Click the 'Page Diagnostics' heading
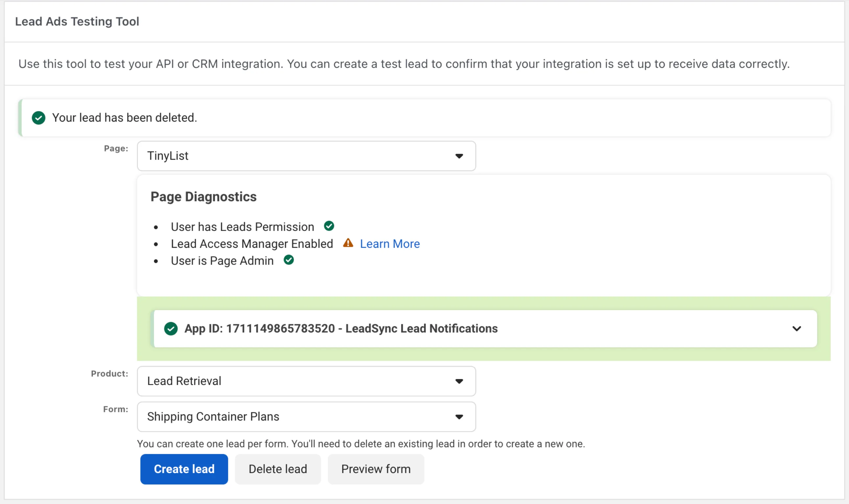The image size is (849, 504). pos(204,197)
